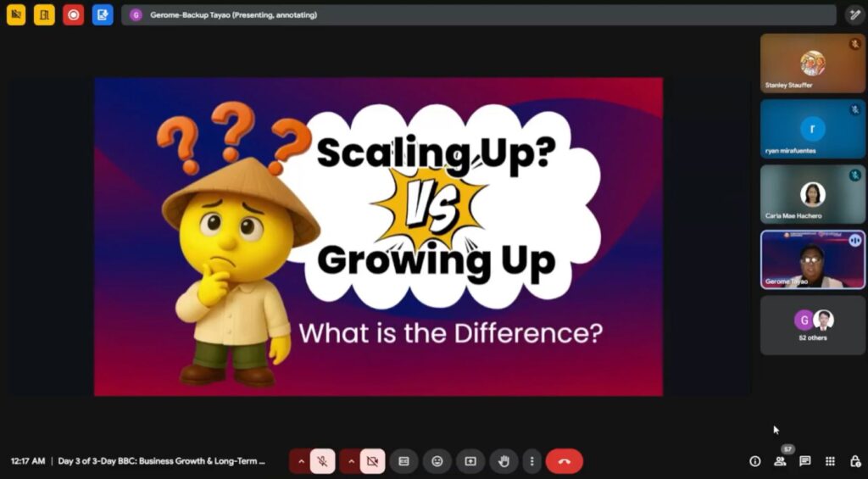The height and width of the screenshot is (479, 868).
Task: Unmute the microphone
Action: [322, 461]
